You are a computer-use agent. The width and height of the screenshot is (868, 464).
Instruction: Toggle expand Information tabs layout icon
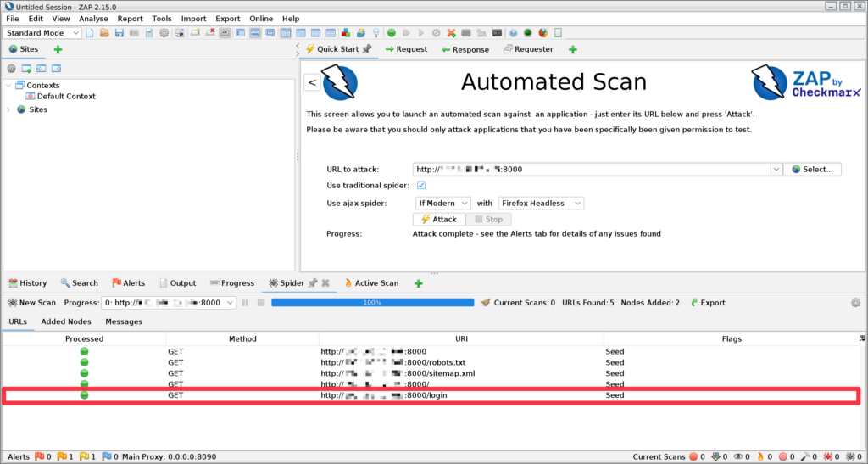pyautogui.click(x=255, y=33)
